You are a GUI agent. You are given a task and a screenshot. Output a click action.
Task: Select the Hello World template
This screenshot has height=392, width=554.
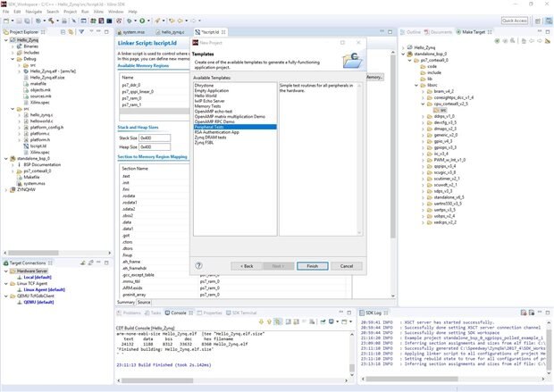[x=206, y=95]
